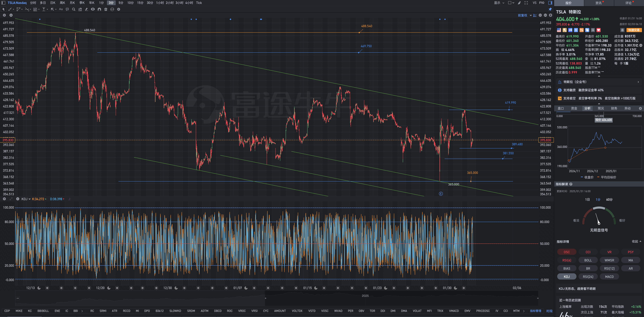
Task: Toggle the XY axis coordinate icon
Action: click(535, 15)
